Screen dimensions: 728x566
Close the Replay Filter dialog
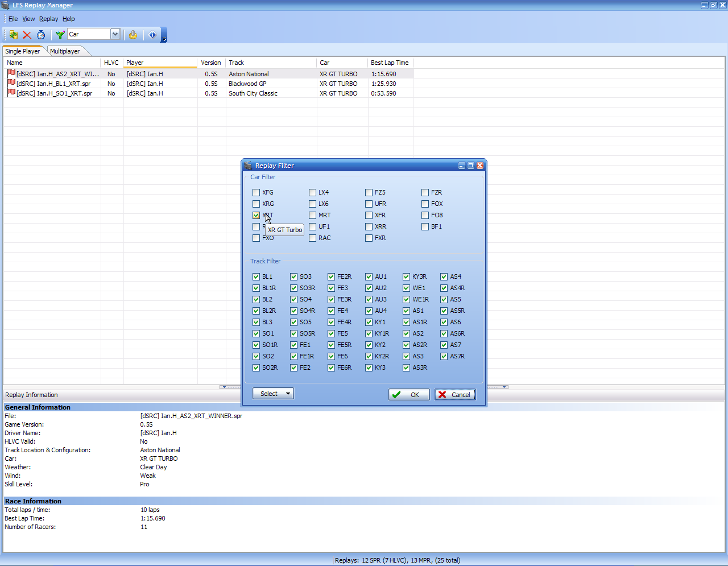pyautogui.click(x=480, y=166)
